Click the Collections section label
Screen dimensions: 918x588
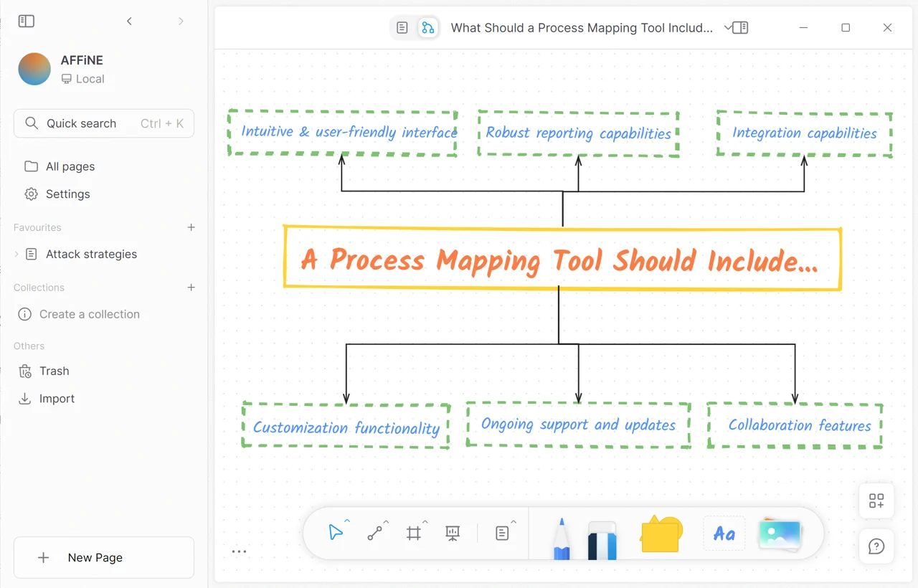pyautogui.click(x=39, y=288)
